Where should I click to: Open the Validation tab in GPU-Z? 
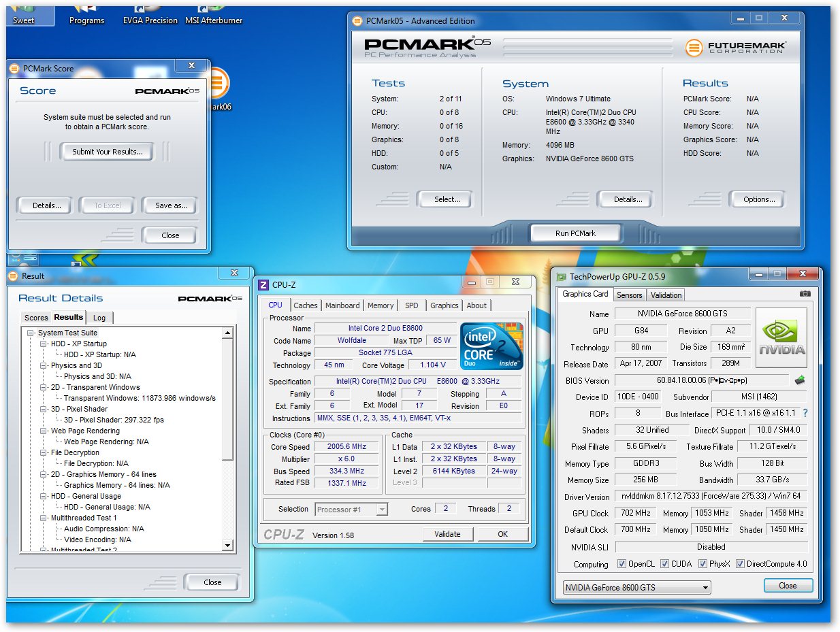666,295
